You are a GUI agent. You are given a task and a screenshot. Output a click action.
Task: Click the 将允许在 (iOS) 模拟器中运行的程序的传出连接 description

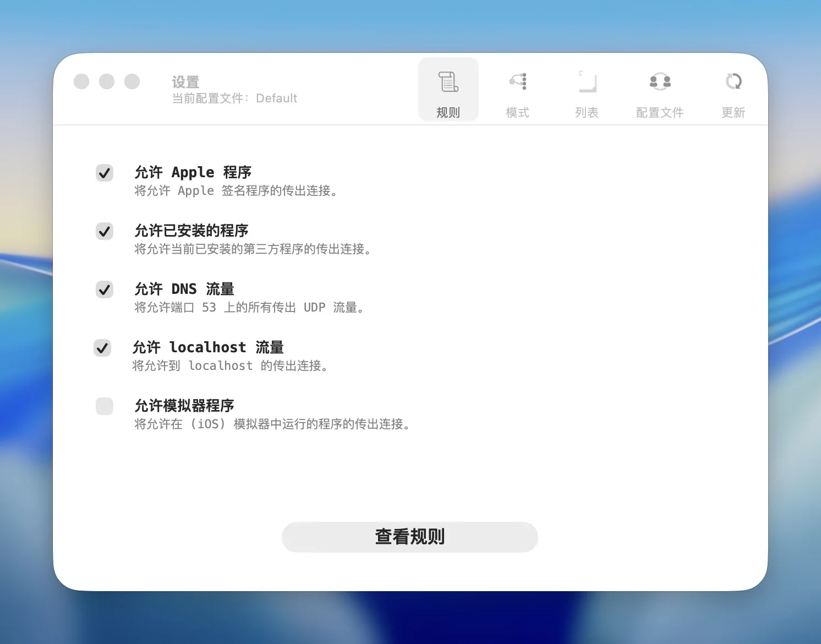click(273, 424)
